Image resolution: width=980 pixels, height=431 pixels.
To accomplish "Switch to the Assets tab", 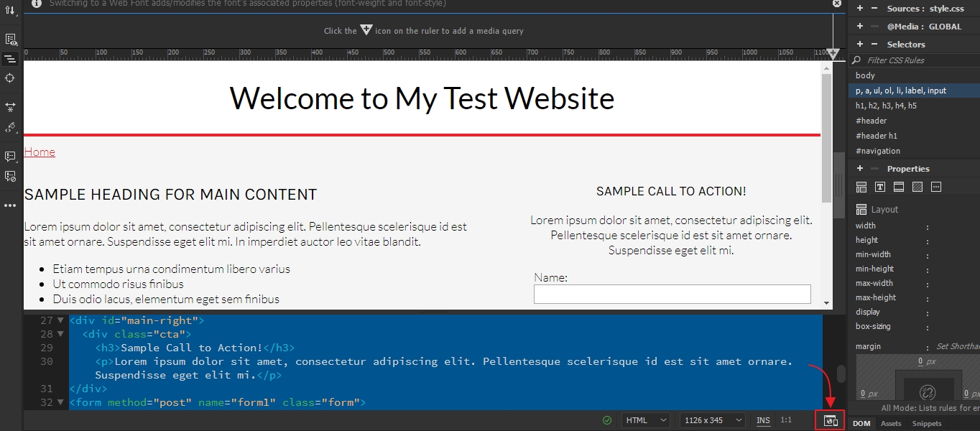I will 891,424.
